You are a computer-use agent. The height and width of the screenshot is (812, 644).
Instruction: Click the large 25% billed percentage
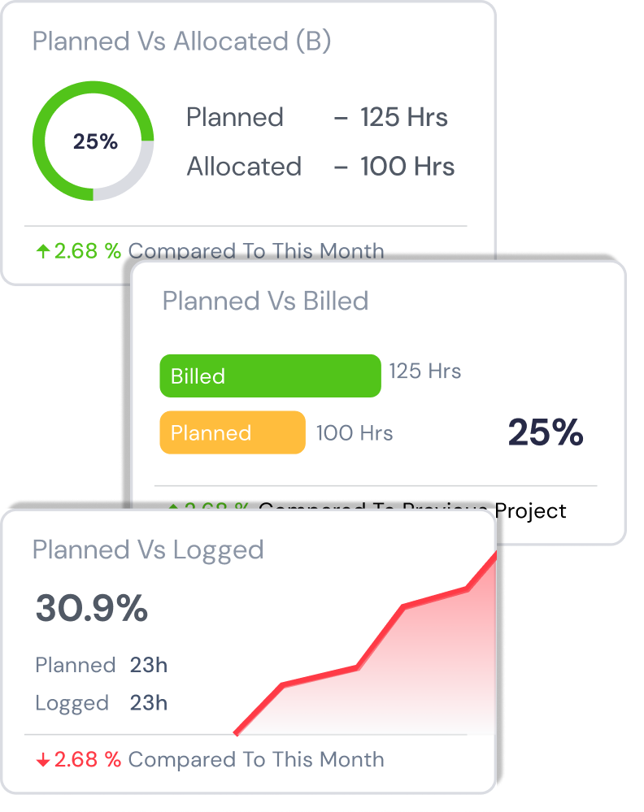click(x=546, y=432)
